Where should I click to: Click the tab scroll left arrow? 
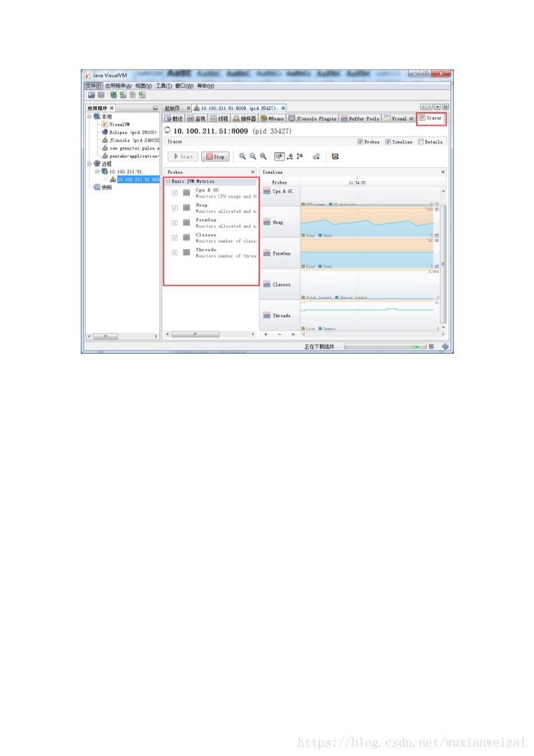click(424, 106)
